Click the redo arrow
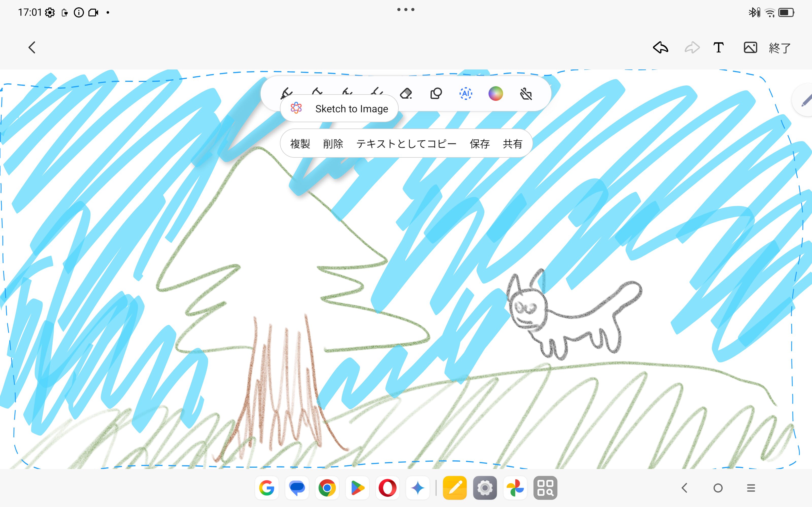The height and width of the screenshot is (507, 812). click(x=692, y=48)
